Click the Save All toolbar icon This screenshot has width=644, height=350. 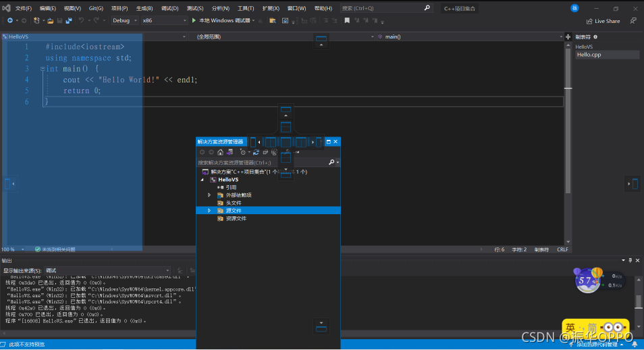(x=68, y=20)
